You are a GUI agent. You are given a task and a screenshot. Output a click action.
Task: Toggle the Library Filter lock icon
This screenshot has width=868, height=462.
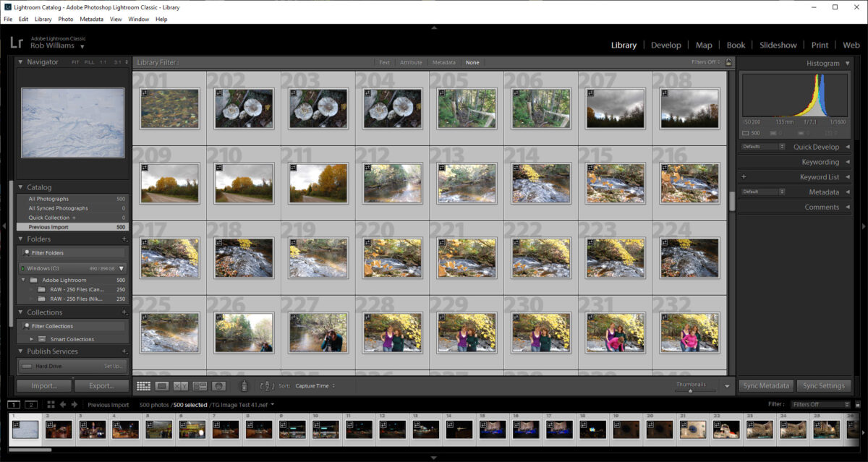pyautogui.click(x=728, y=63)
